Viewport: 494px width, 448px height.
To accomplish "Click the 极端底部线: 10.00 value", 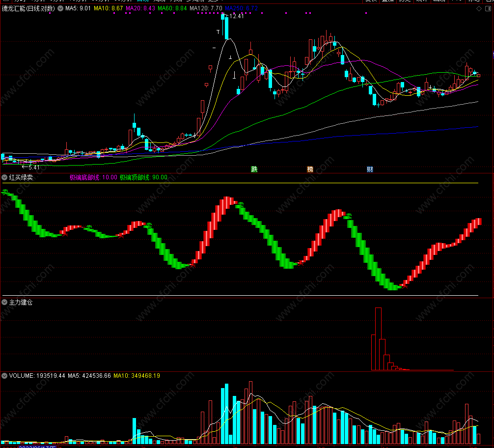I will 93,177.
